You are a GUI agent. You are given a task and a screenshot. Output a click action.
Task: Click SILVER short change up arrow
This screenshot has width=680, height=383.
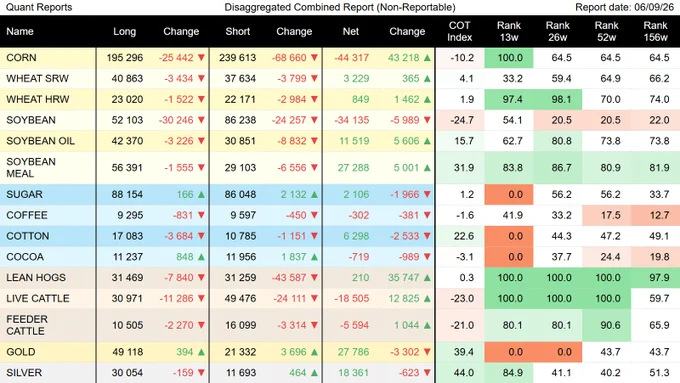(x=314, y=373)
